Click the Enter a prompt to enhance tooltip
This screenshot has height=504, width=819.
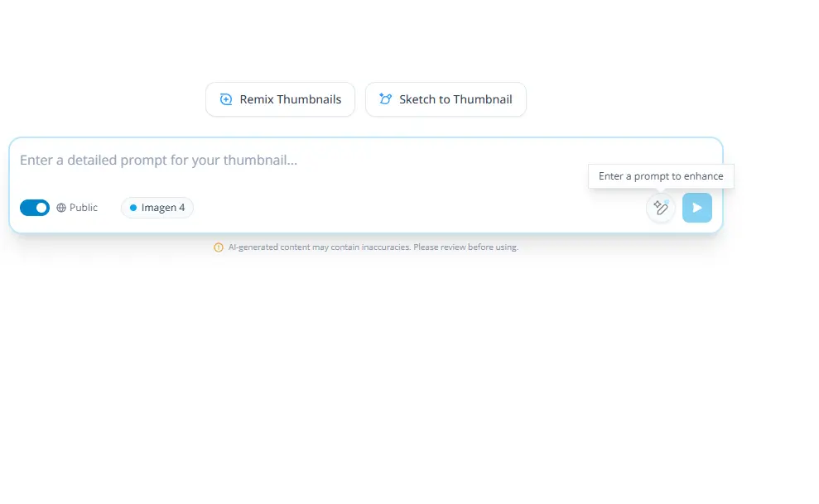click(660, 175)
